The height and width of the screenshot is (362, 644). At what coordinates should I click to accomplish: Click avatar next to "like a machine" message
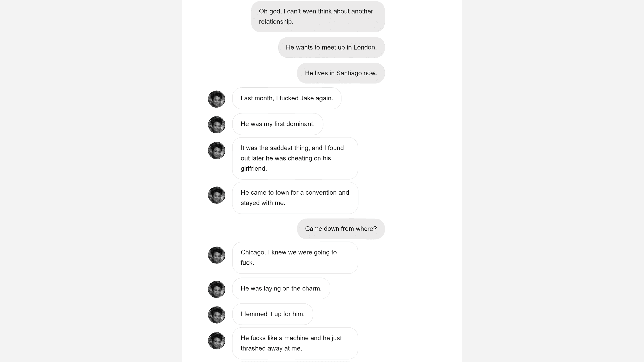point(217,341)
